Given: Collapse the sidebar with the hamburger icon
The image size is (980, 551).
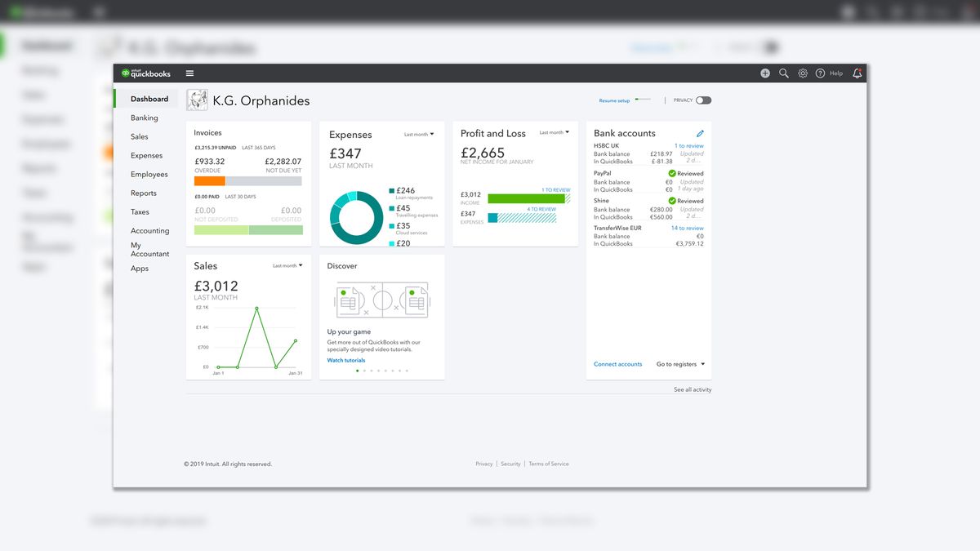Looking at the screenshot, I should [189, 73].
